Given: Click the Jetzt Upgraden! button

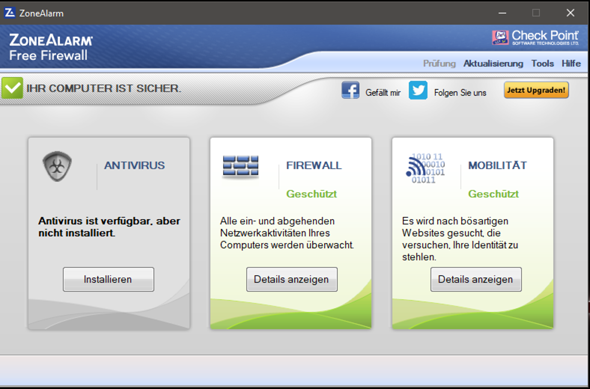Looking at the screenshot, I should (536, 90).
